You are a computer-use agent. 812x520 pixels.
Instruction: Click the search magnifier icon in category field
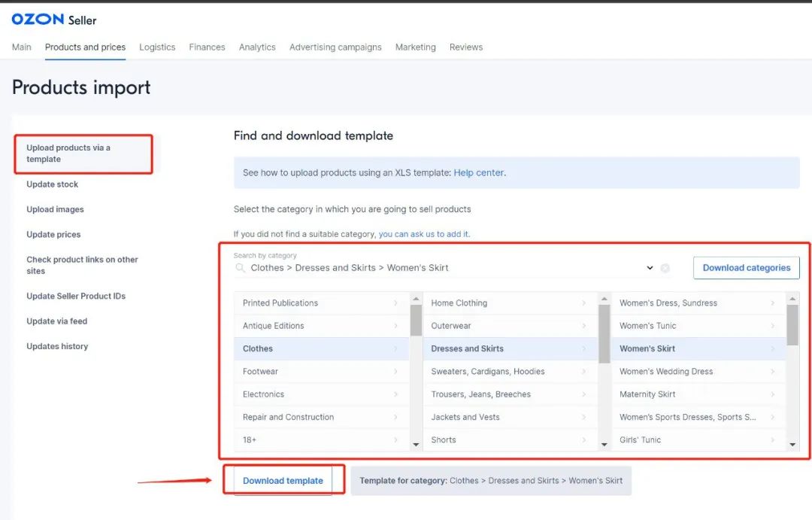241,268
